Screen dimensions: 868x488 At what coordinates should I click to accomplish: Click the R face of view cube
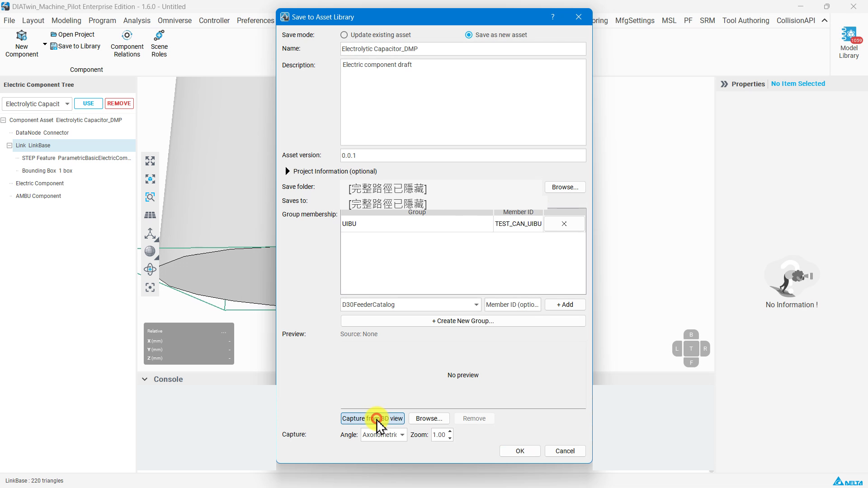tap(705, 348)
